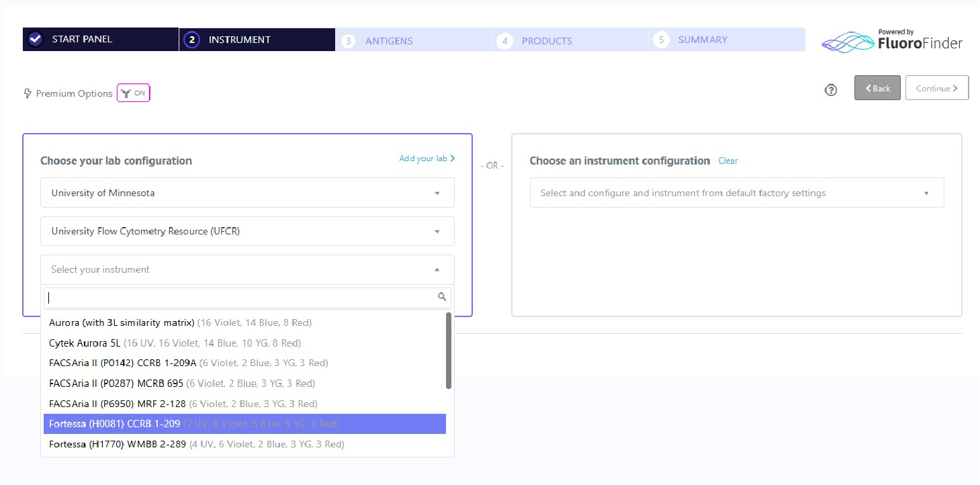
Task: Click the step 5 circle on the Summary step
Action: click(x=662, y=40)
